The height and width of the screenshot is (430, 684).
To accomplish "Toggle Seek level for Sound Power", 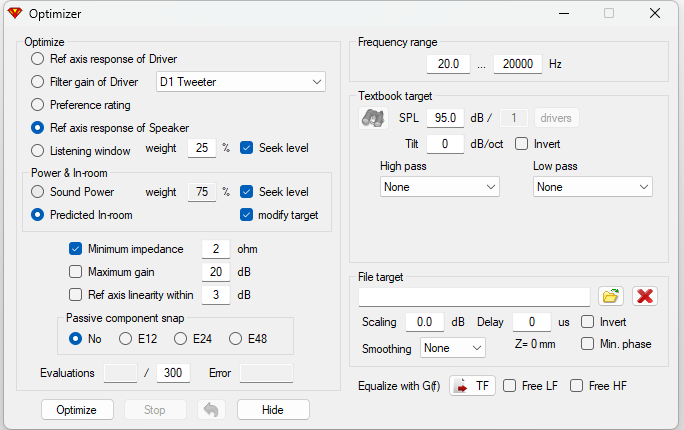I will [x=246, y=192].
